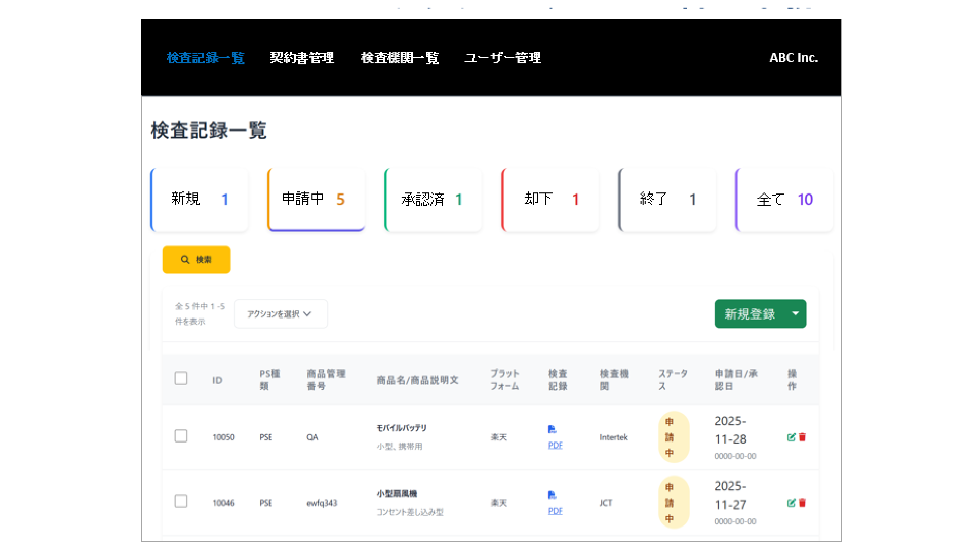The height and width of the screenshot is (551, 980).
Task: Click the yellow 検索 search button
Action: [196, 260]
